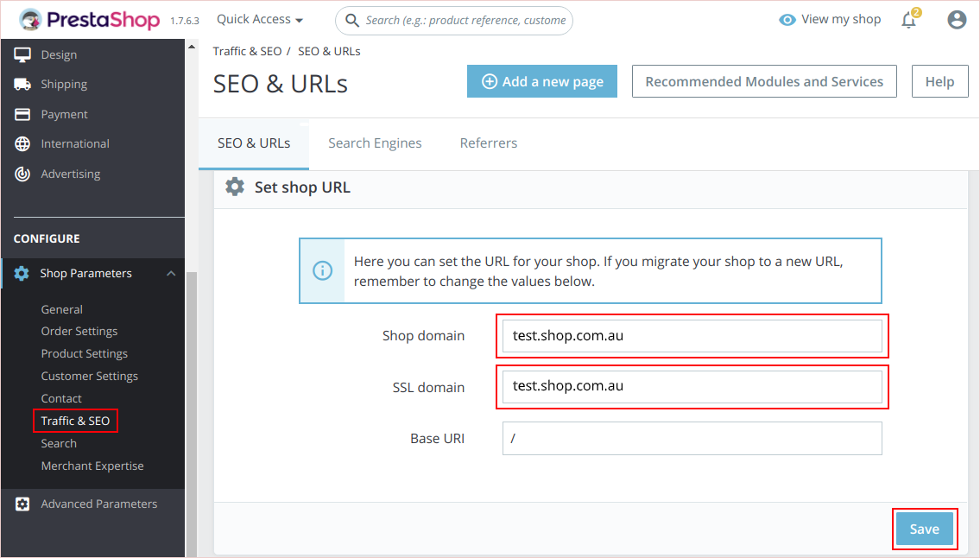Click the CONFIGURE section heading
980x558 pixels.
47,239
